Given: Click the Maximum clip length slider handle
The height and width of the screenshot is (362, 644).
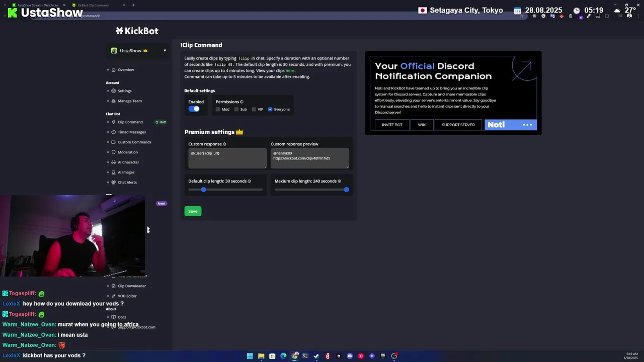Looking at the screenshot, I should pos(346,190).
